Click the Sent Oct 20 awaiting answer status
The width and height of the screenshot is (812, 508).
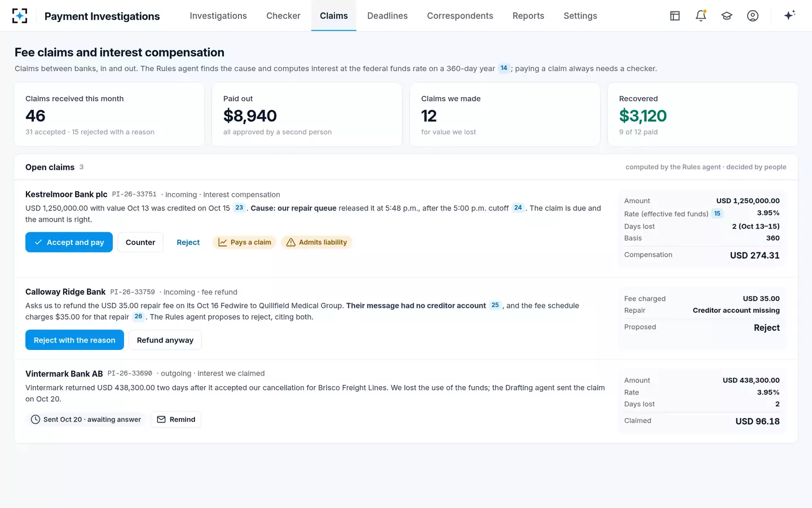[x=86, y=419]
